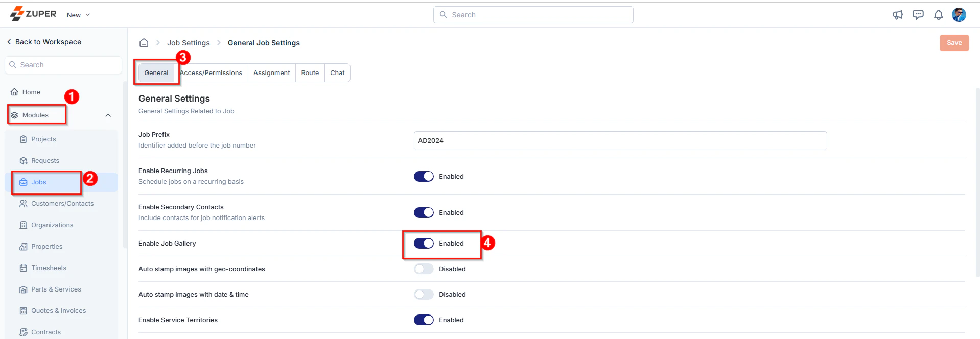Click the Customers/Contacts people icon

[x=23, y=204]
